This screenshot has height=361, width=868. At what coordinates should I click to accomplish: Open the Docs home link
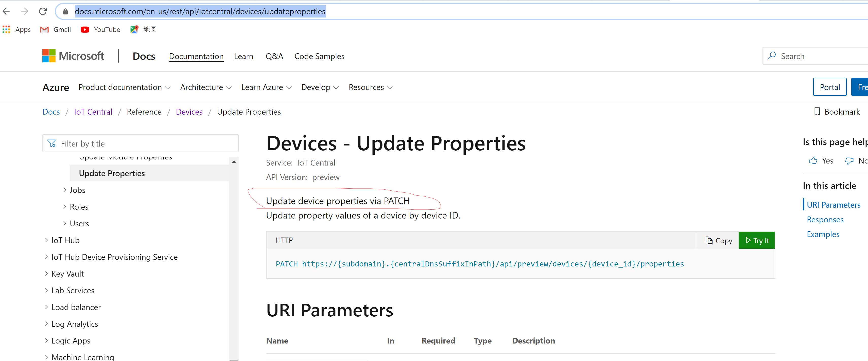pyautogui.click(x=144, y=56)
